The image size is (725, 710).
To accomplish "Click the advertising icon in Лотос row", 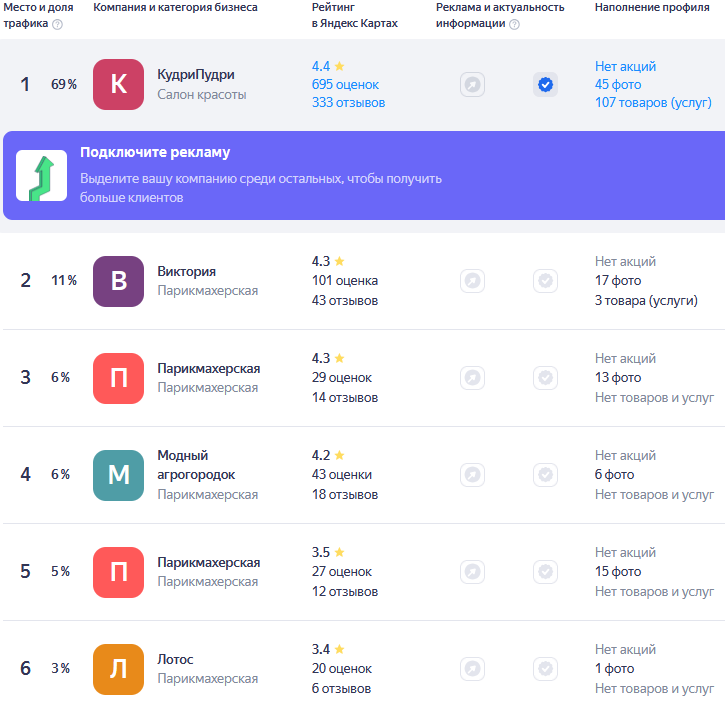I will (472, 669).
